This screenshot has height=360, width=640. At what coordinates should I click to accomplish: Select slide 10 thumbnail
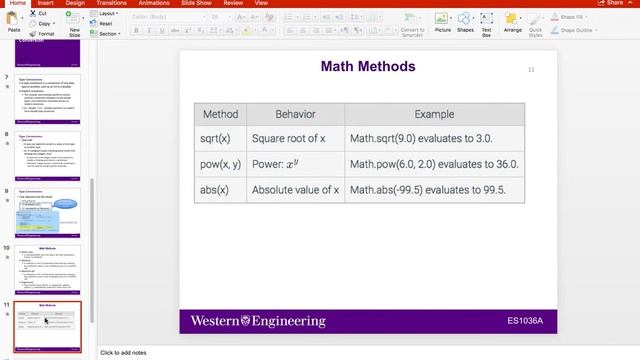48,270
